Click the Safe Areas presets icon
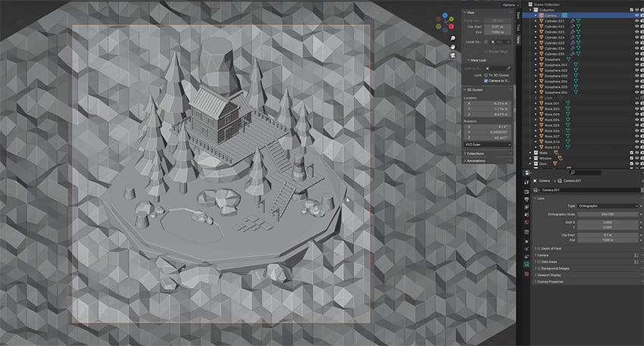 (636, 262)
